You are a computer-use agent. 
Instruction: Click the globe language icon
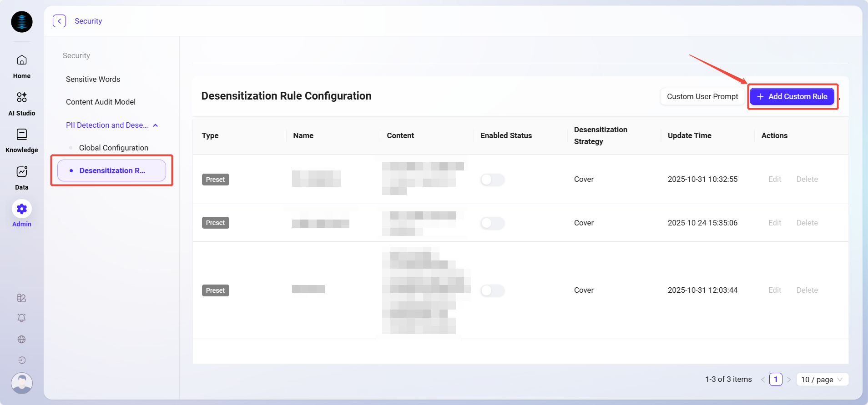(21, 340)
